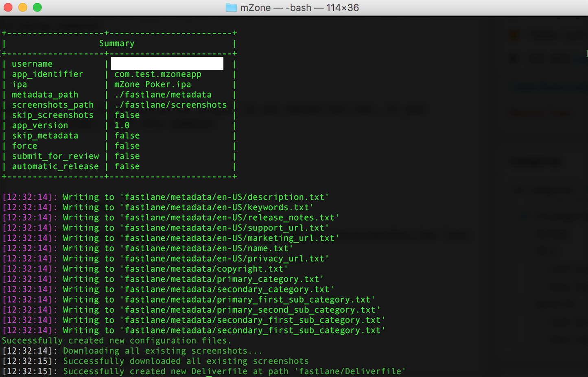The width and height of the screenshot is (588, 377).
Task: Select the 'metadata_path' row label
Action: tap(45, 95)
